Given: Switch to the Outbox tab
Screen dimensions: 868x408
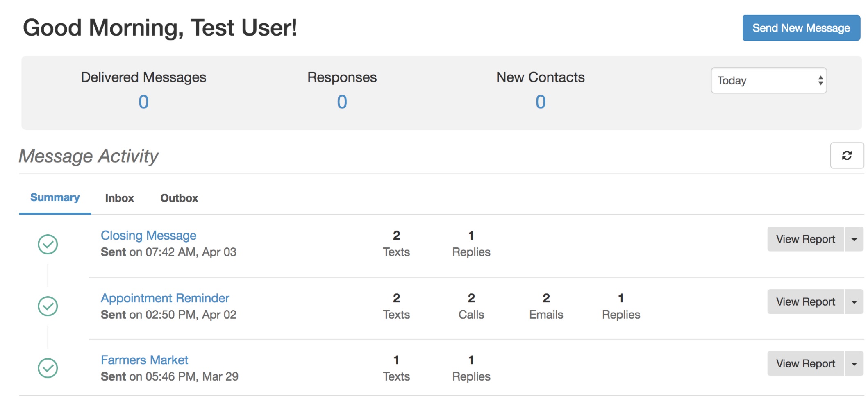Looking at the screenshot, I should 179,198.
